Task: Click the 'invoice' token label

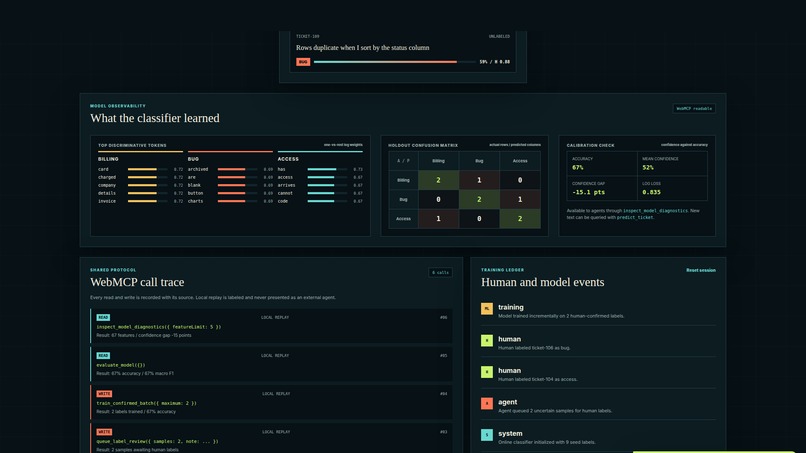Action: point(107,201)
